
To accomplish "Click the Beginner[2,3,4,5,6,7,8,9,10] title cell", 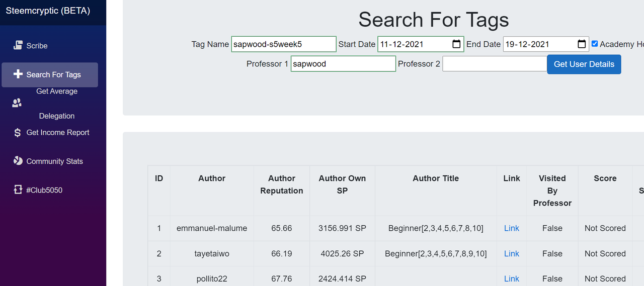I will 436,254.
